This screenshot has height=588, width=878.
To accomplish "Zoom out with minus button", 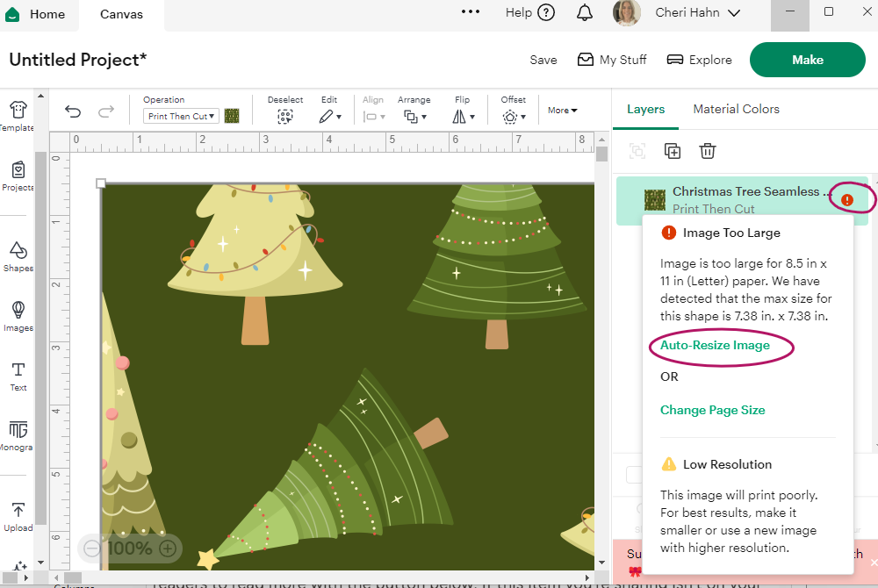I will tap(92, 549).
